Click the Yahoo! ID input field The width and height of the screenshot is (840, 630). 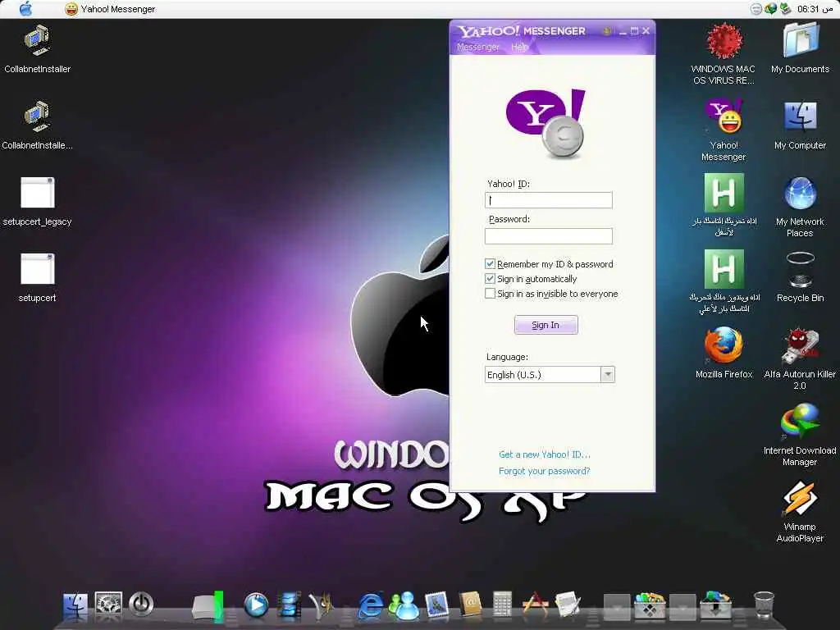pos(549,200)
